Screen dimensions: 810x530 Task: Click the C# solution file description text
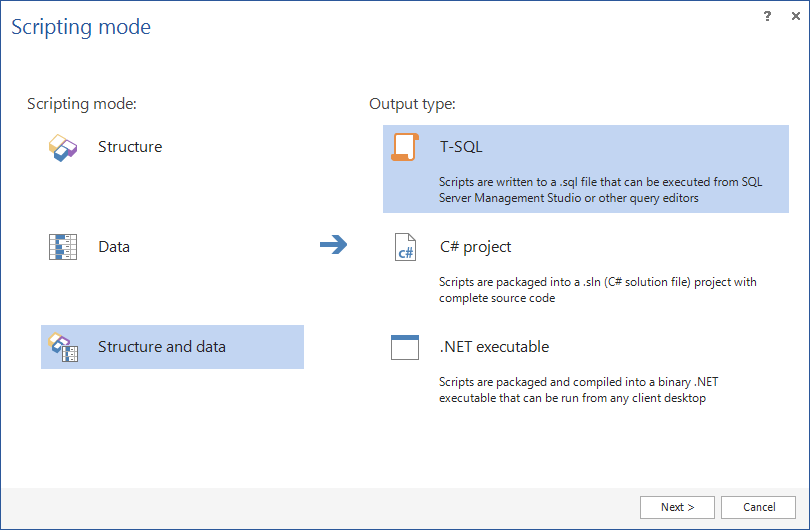tap(597, 290)
